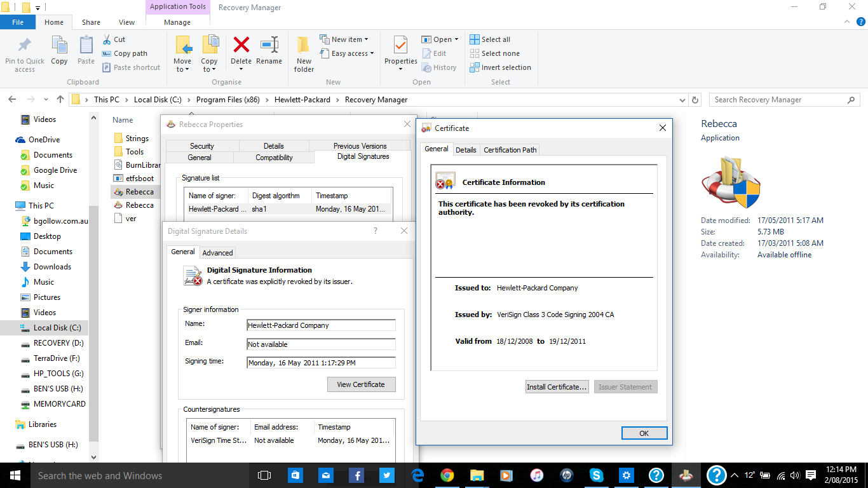
Task: Click the signer Name field
Action: [x=321, y=325]
